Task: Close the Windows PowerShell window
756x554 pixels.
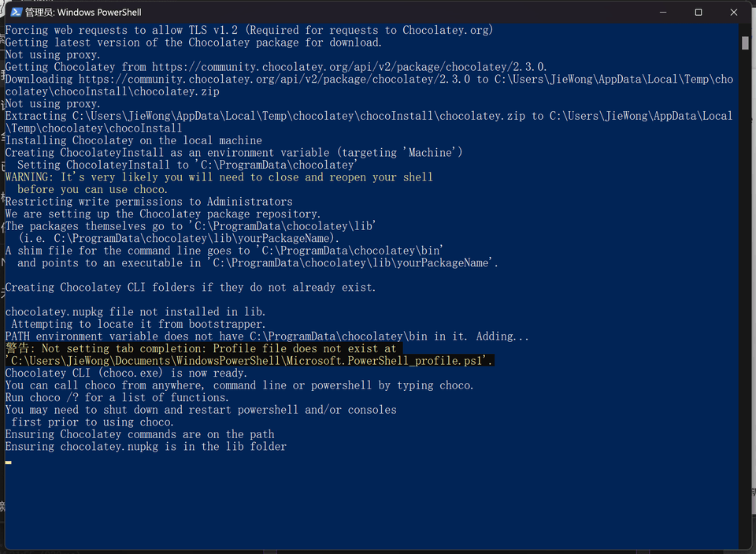Action: click(734, 12)
